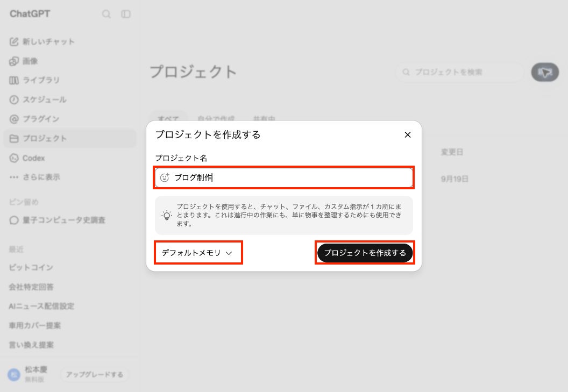Open the スケジュール sidebar item
This screenshot has width=568, height=392.
(69, 99)
